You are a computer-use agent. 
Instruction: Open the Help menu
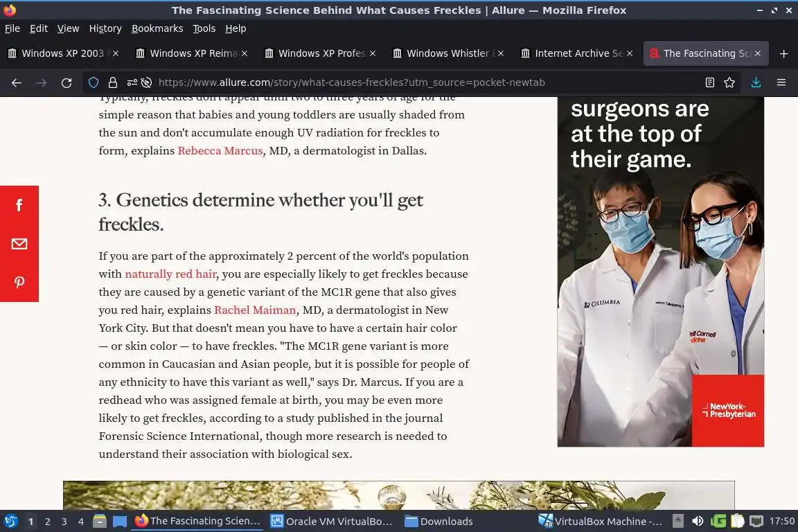(x=236, y=28)
